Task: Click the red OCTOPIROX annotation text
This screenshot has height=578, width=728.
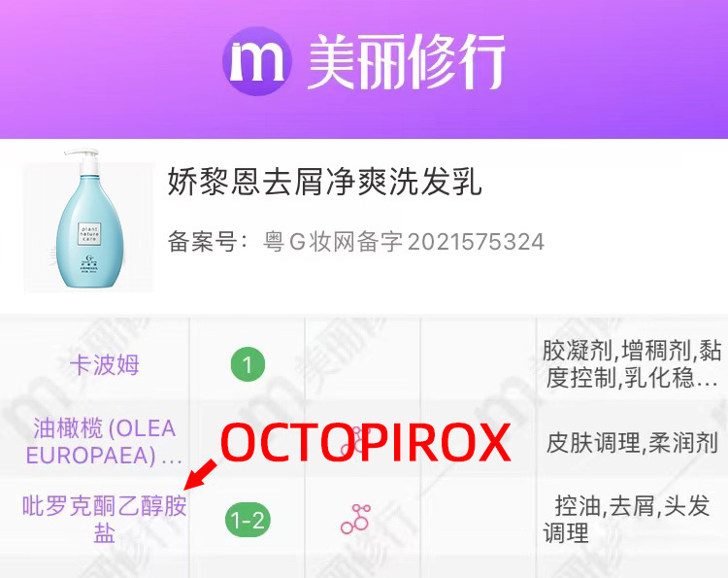Action: [366, 442]
